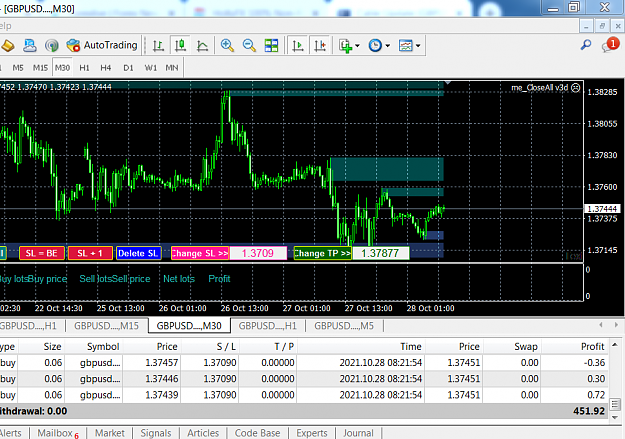Select W1 timeframe

[150, 68]
